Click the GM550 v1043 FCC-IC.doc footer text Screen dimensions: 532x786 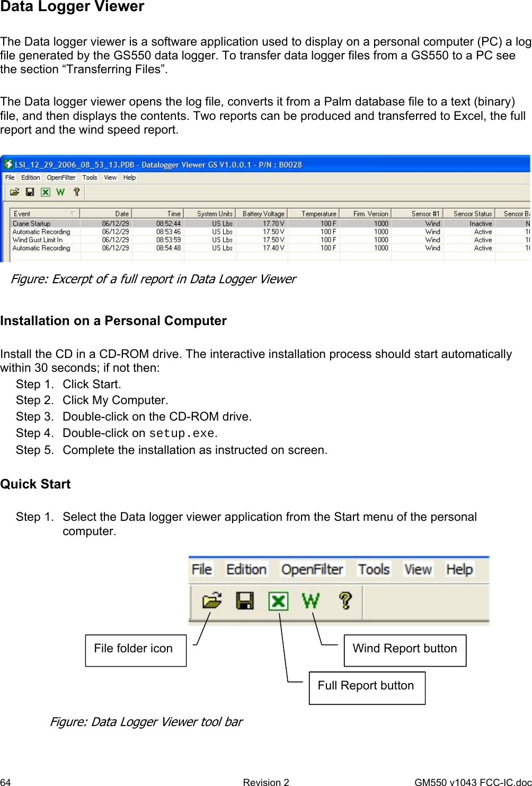pyautogui.click(x=473, y=782)
